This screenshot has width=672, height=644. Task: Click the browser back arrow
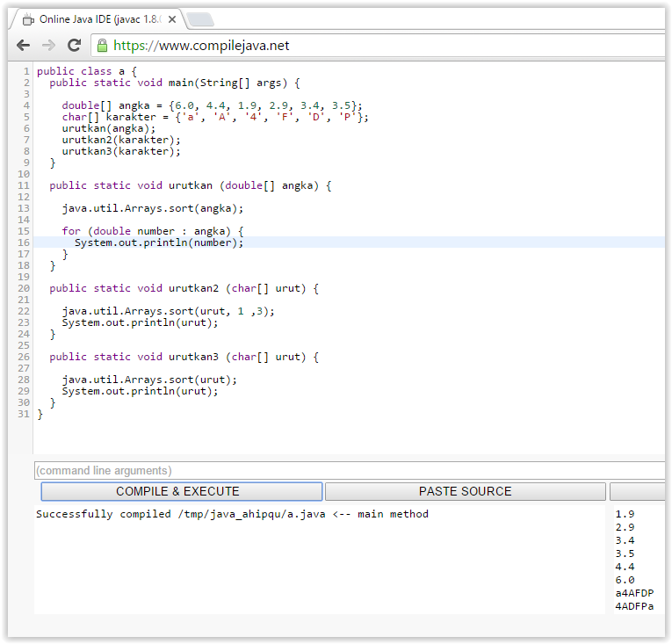coord(23,45)
